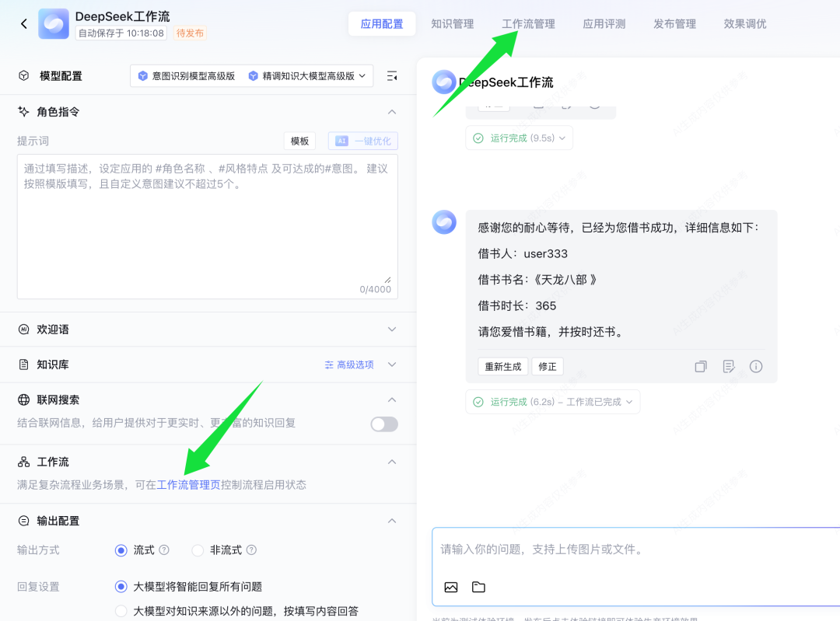Open the 效果调优 tab

pos(745,24)
